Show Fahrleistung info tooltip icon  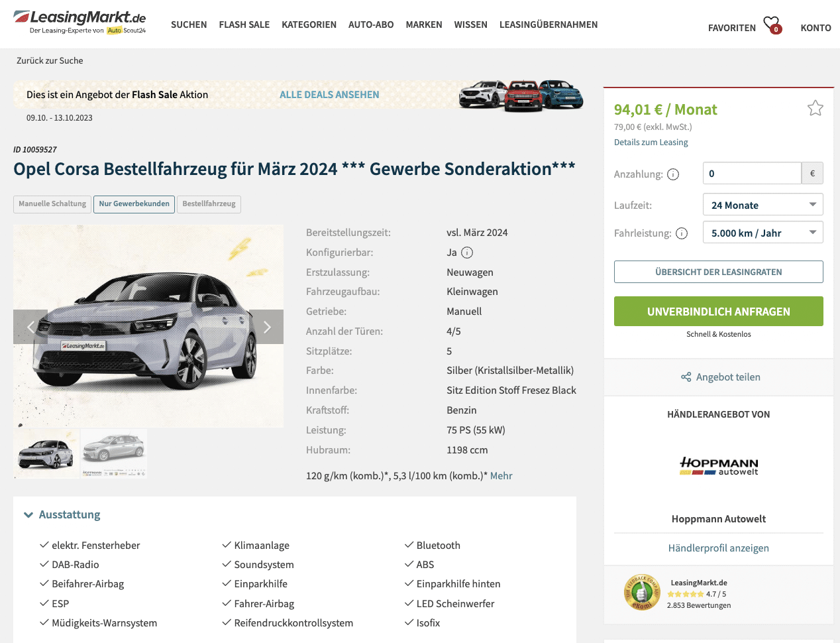tap(682, 233)
